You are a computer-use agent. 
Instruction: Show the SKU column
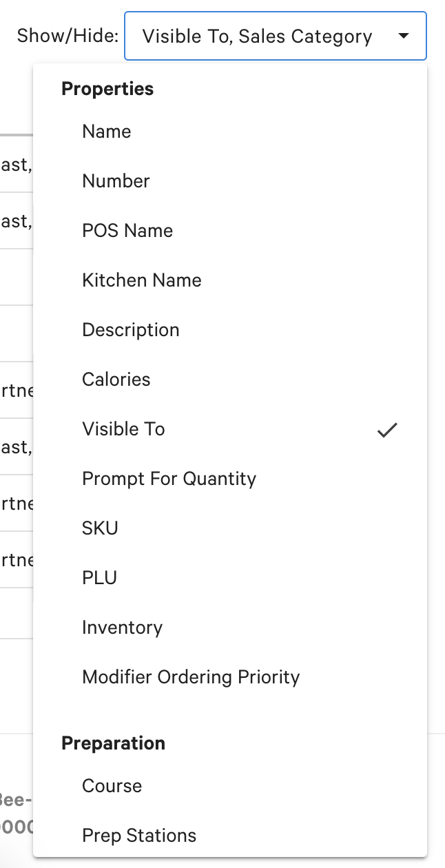pyautogui.click(x=101, y=528)
